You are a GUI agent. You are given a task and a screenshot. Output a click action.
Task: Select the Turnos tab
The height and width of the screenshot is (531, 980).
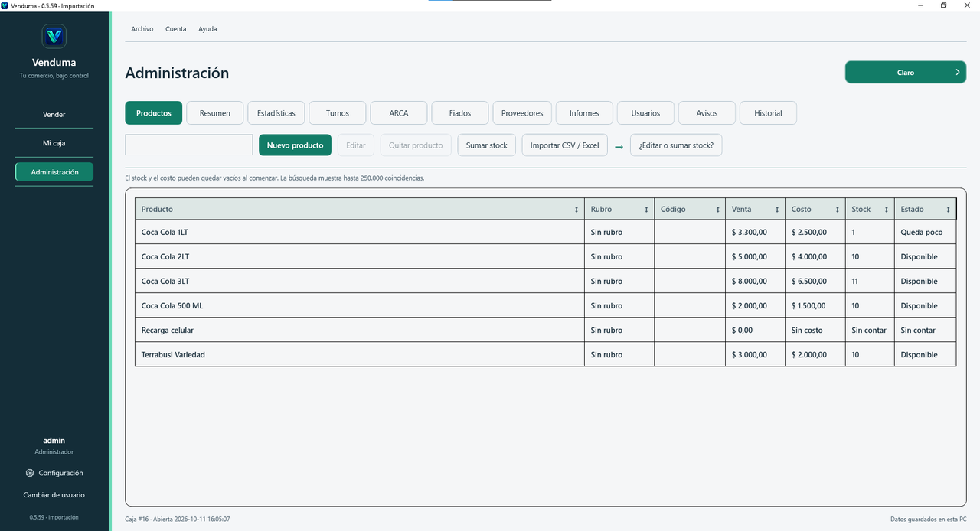[338, 113]
